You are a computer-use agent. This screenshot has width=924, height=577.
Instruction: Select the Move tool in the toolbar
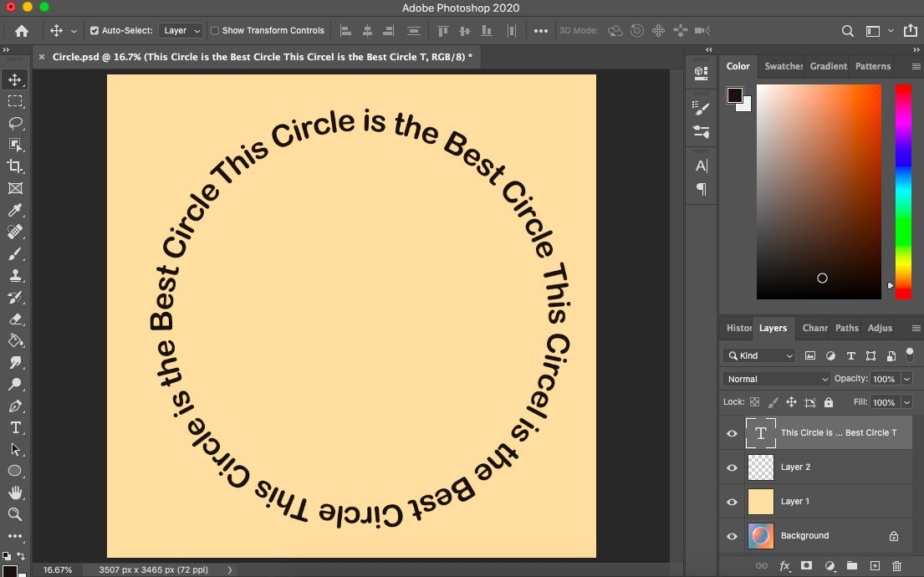(x=15, y=79)
